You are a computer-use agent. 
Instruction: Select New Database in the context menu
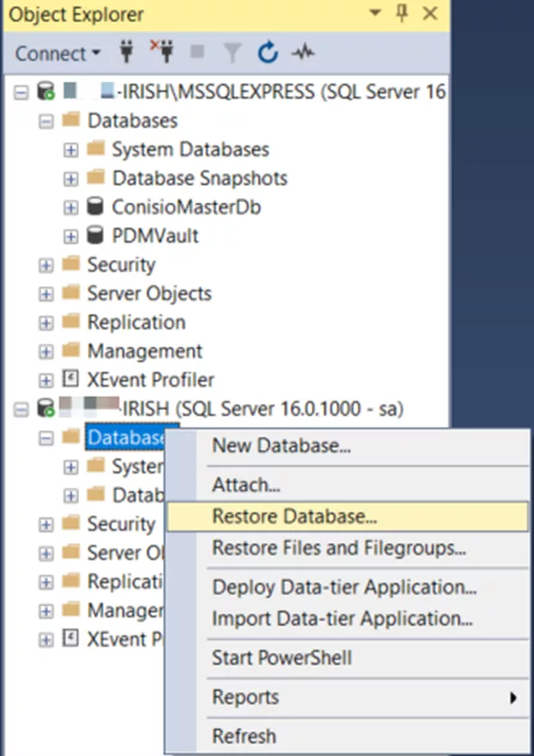[x=281, y=446]
